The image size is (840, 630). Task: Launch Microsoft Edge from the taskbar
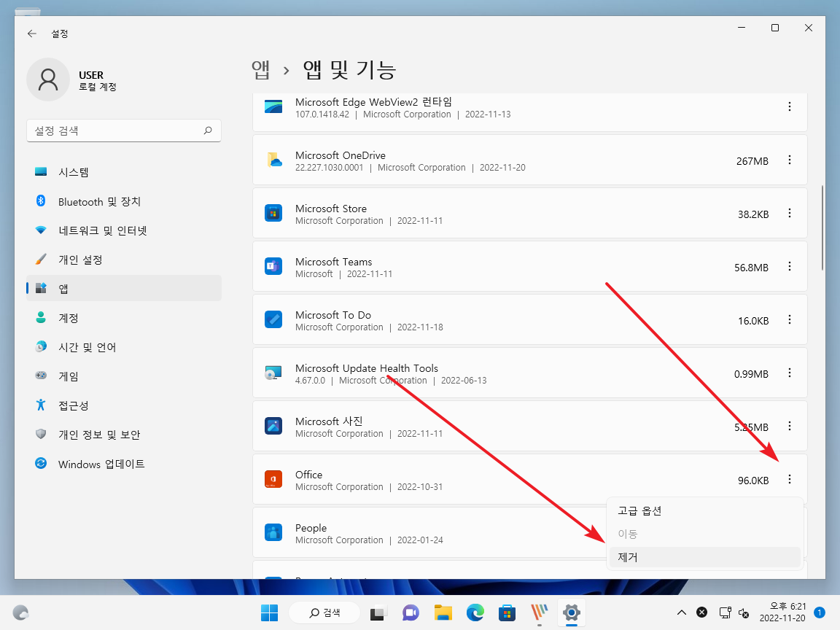click(x=475, y=612)
